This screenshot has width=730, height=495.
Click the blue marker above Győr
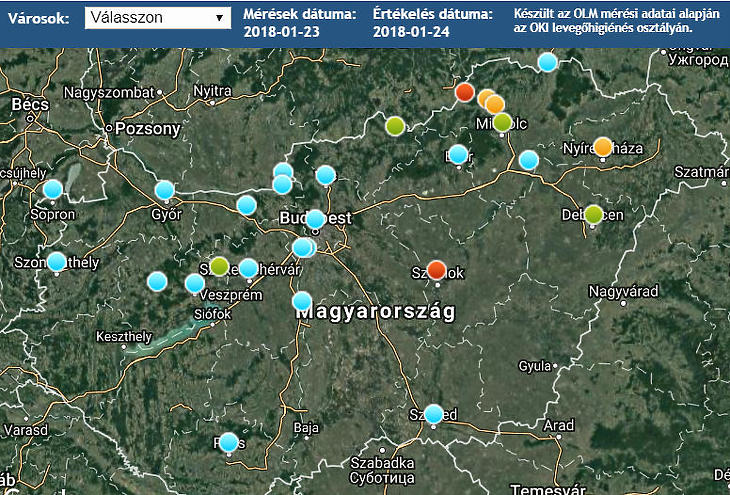point(164,190)
